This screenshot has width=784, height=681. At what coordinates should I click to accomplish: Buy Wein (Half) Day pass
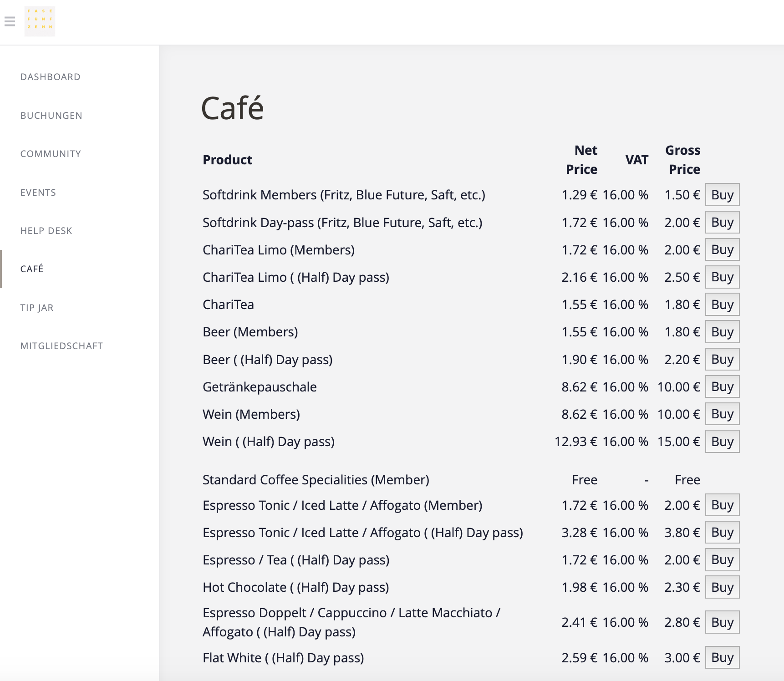tap(722, 441)
